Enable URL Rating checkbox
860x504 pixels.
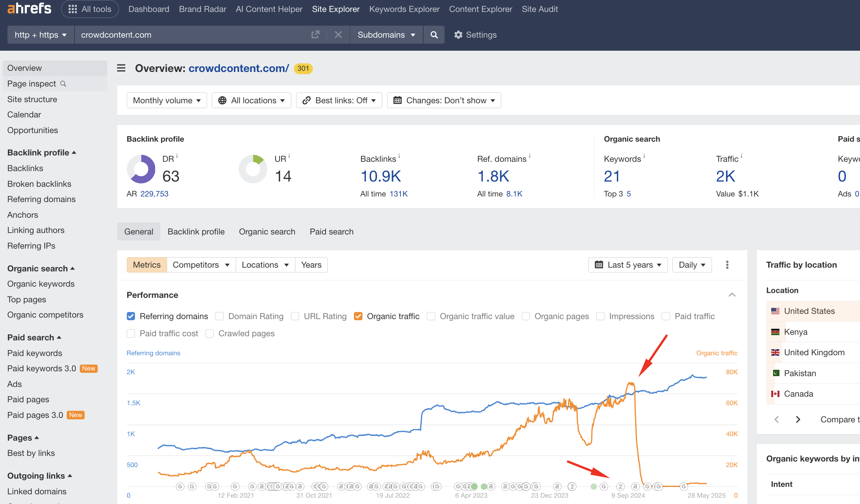(295, 316)
